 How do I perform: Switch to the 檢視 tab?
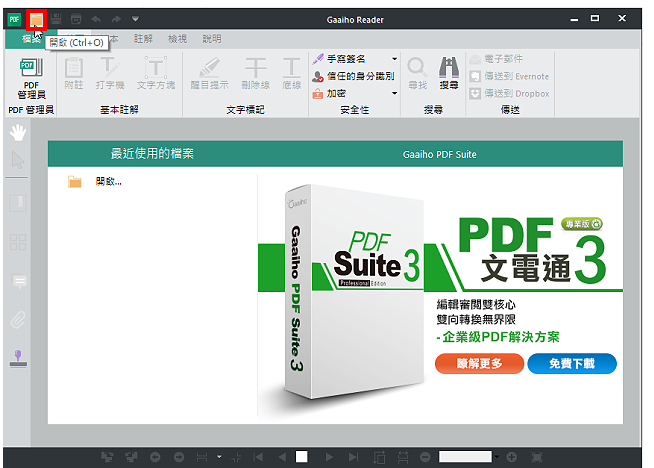177,39
